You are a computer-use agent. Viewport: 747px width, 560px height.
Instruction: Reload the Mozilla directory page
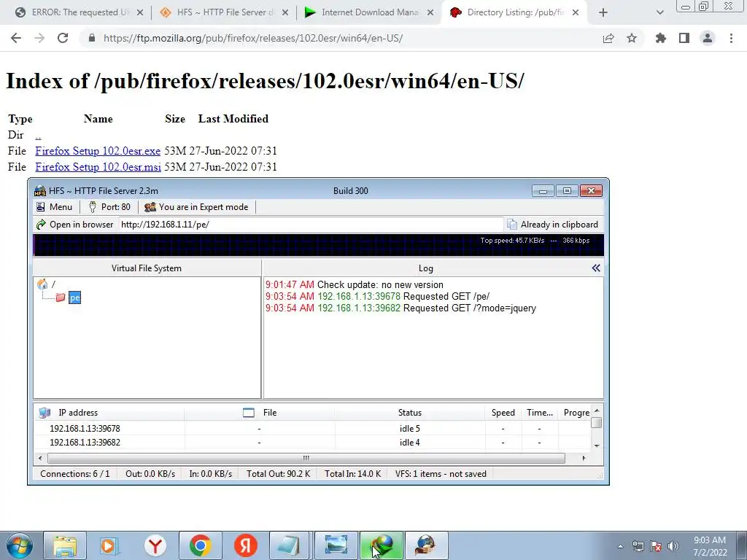click(63, 38)
